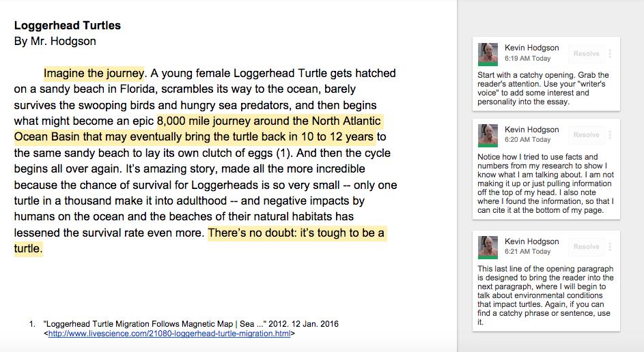Select the comment starting "Start with a catchy opening"
This screenshot has height=352, width=644.
(546, 88)
